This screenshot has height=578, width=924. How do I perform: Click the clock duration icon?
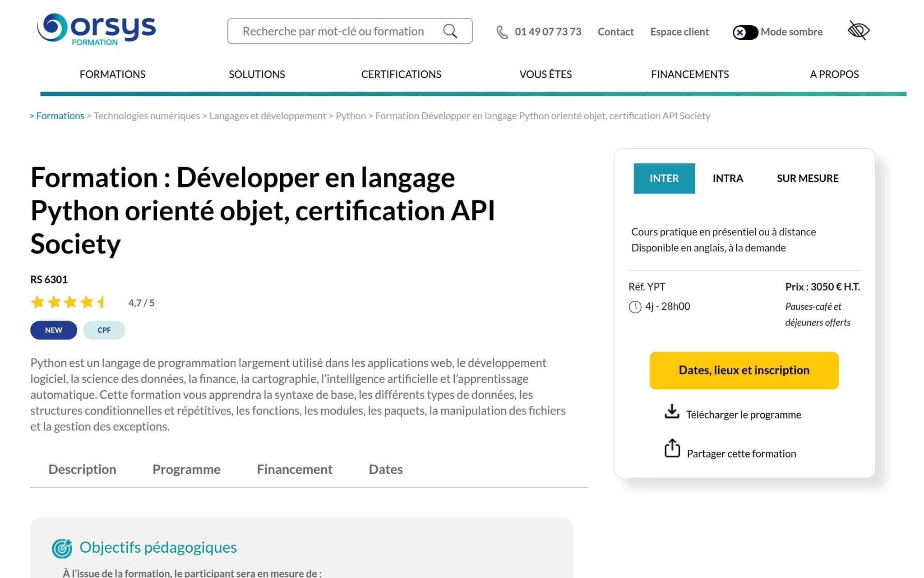click(635, 307)
